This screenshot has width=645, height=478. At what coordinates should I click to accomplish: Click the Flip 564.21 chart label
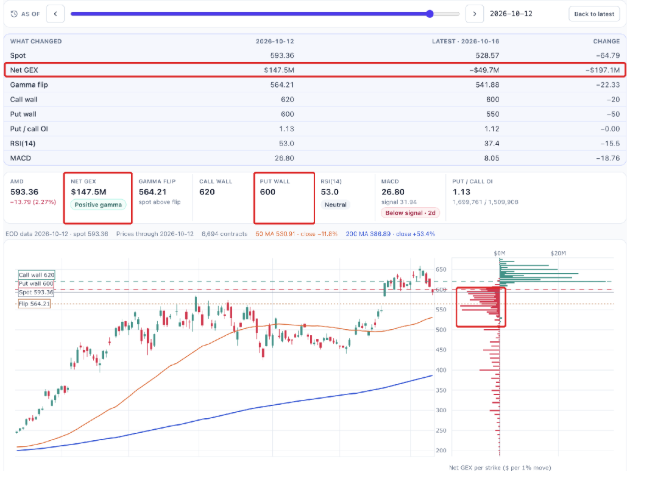[34, 304]
